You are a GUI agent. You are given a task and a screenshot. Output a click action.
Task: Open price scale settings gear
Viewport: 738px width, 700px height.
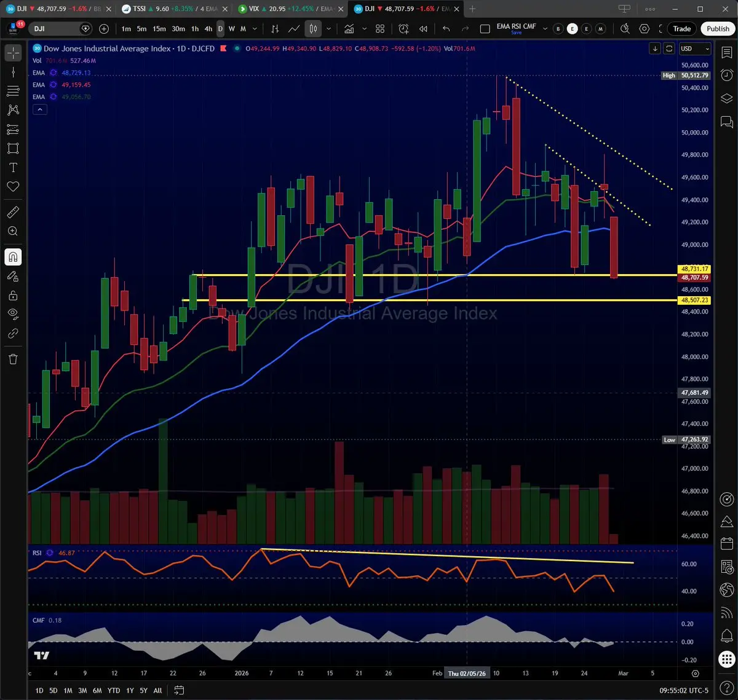click(695, 673)
